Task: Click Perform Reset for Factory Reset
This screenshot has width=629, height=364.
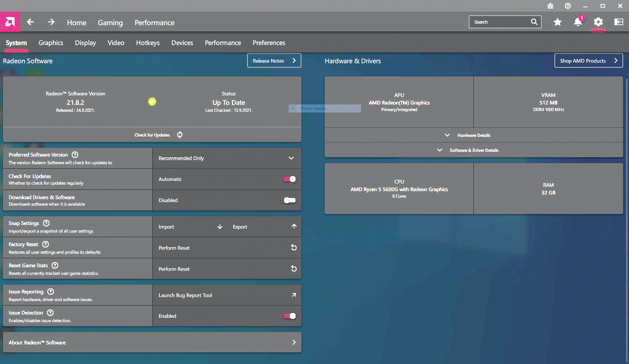Action: pos(227,248)
